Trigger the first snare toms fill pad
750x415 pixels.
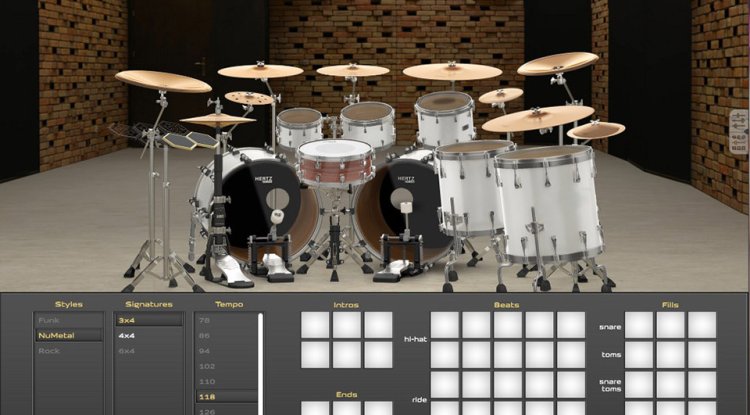coord(639,385)
